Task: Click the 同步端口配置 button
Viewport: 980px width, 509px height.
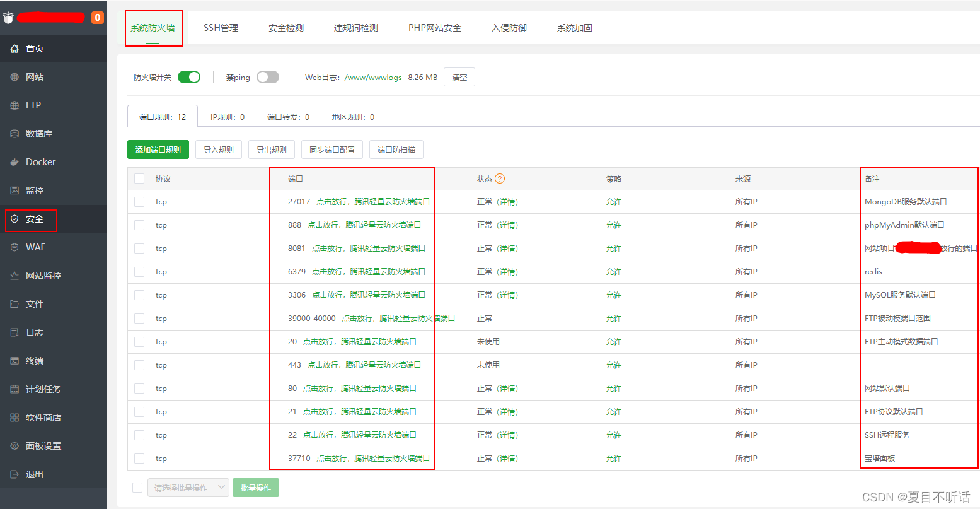Action: (332, 149)
